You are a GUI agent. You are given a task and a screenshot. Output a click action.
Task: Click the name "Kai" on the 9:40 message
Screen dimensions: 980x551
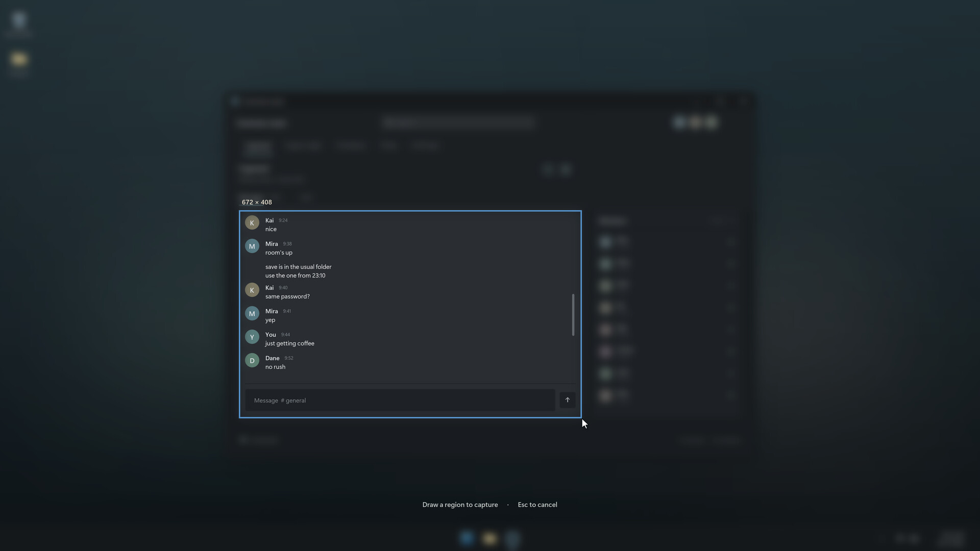pos(269,288)
